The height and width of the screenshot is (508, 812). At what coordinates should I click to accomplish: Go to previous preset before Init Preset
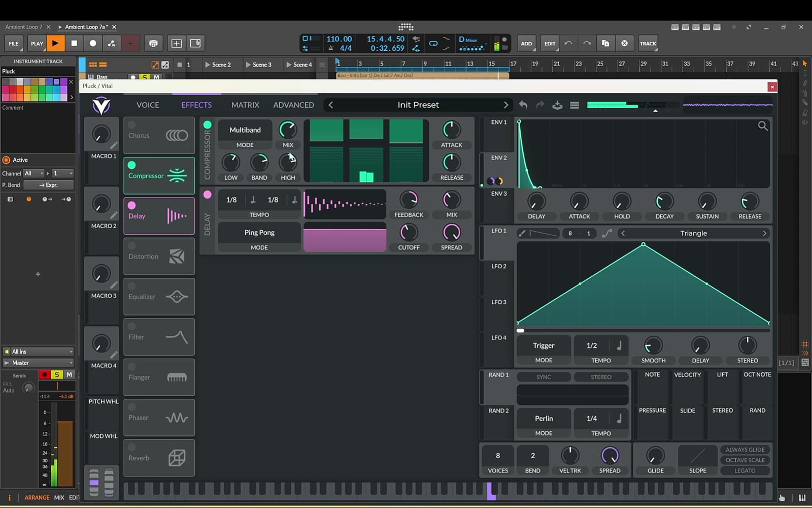coord(331,105)
